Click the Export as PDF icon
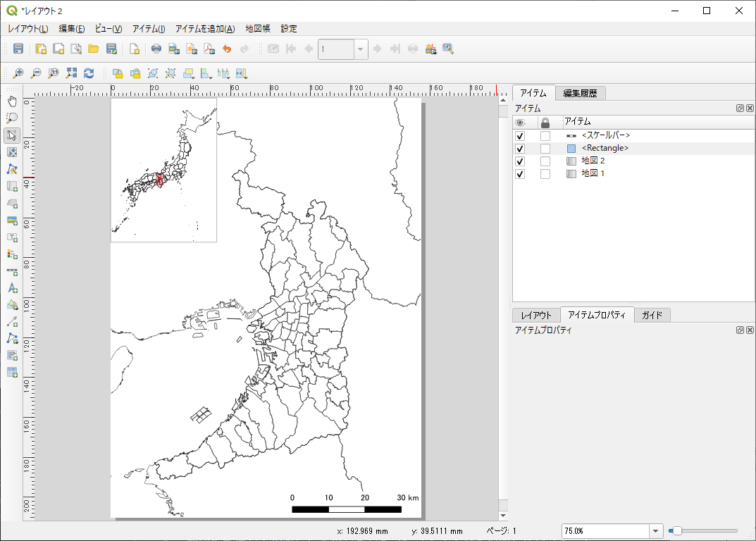Screen dimensions: 756x541 (209, 49)
